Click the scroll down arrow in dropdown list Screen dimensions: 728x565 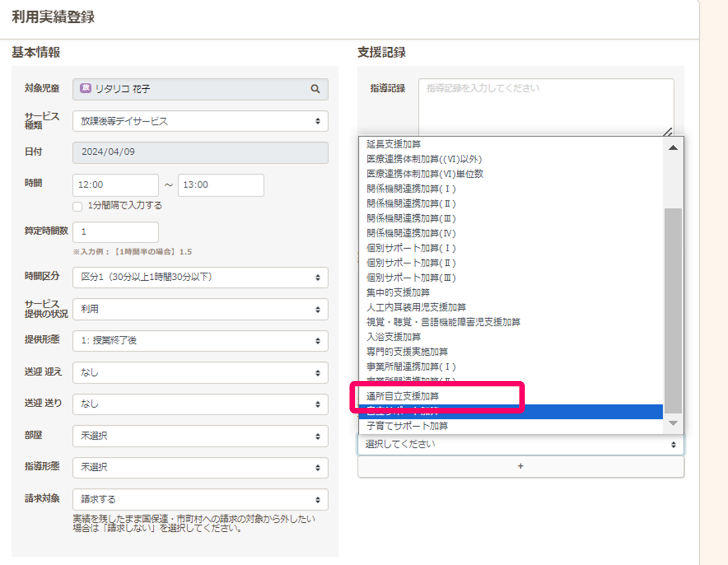673,424
